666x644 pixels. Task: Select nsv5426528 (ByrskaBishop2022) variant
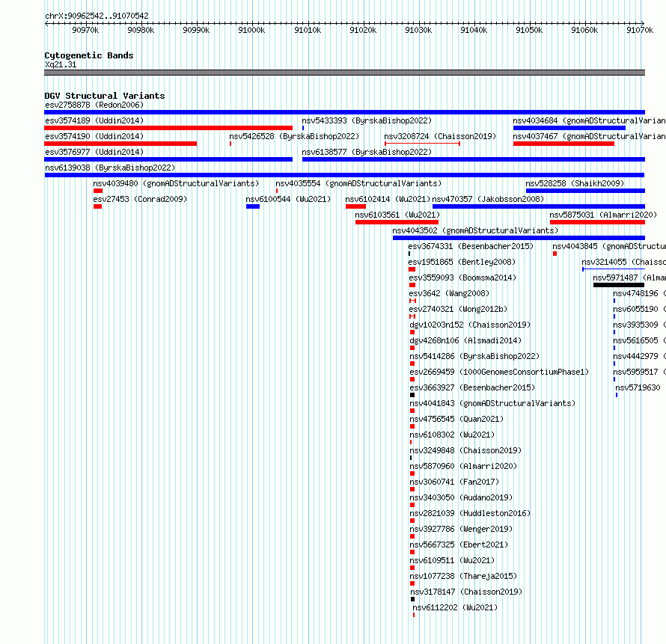click(294, 136)
